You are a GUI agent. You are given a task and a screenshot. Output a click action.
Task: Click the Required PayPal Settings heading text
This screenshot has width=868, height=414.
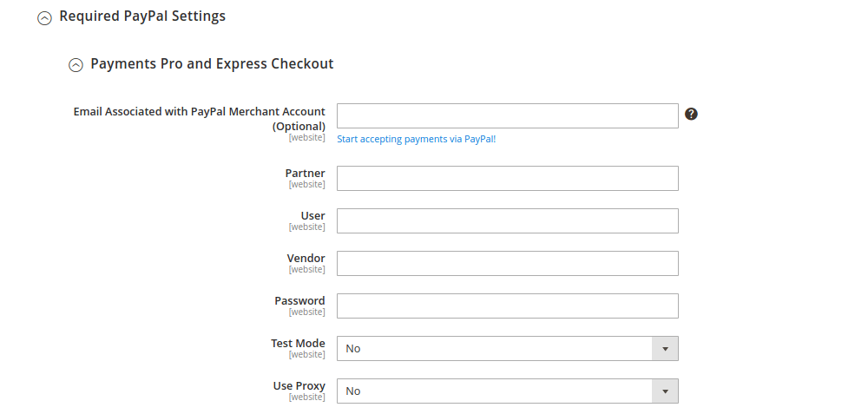point(142,16)
